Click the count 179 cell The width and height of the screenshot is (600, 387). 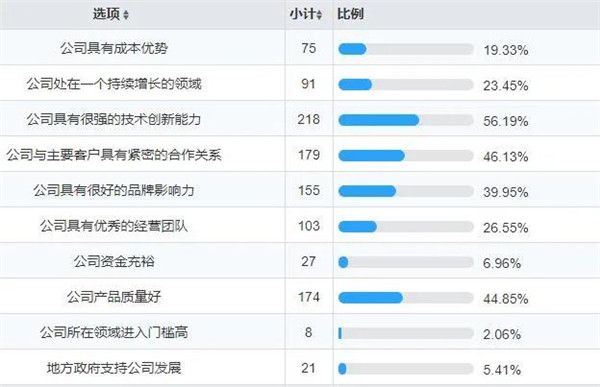(309, 155)
